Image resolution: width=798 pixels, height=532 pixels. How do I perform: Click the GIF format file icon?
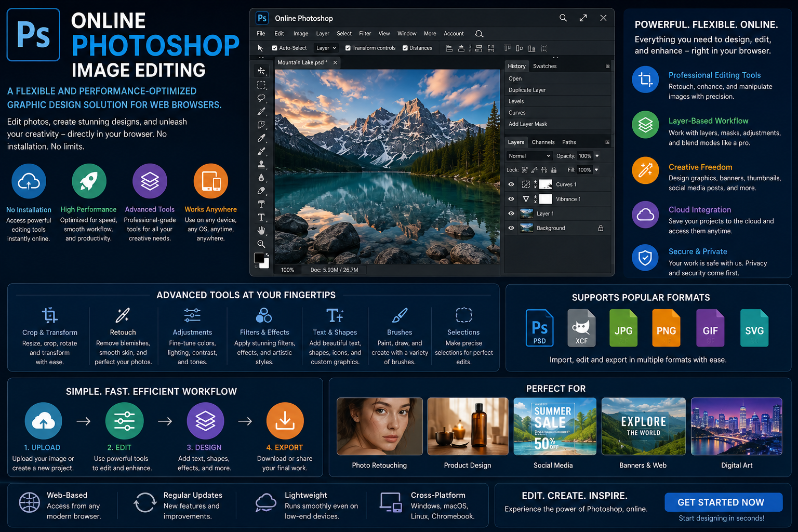[710, 328]
